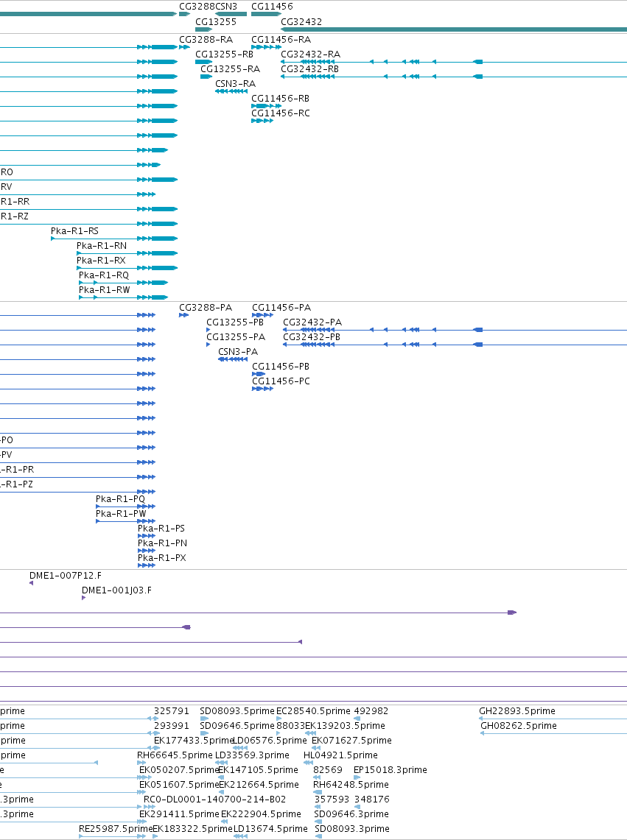Click EST label RH66645.5prime
Image resolution: width=627 pixels, height=840 pixels.
(175, 755)
